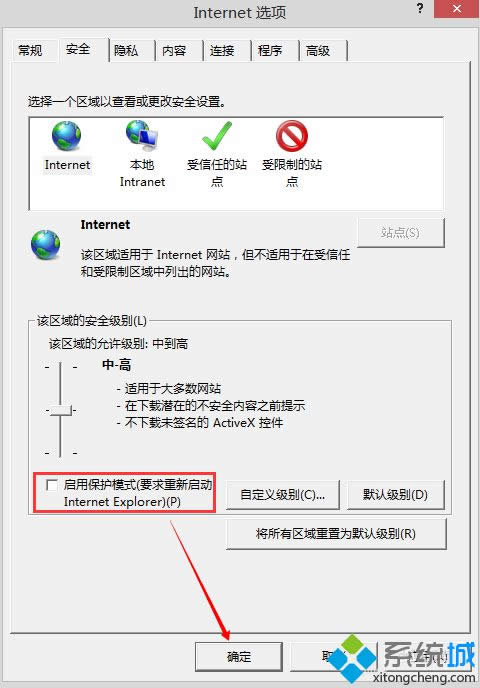Viewport: 480px width, 688px height.
Task: Choose the 受信任的站点 green checkmark zone
Action: point(217,136)
